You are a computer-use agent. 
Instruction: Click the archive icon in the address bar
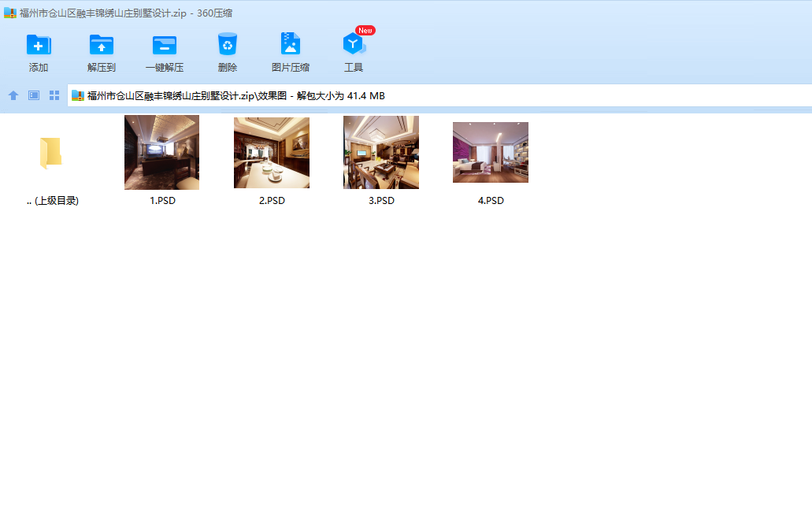point(78,95)
